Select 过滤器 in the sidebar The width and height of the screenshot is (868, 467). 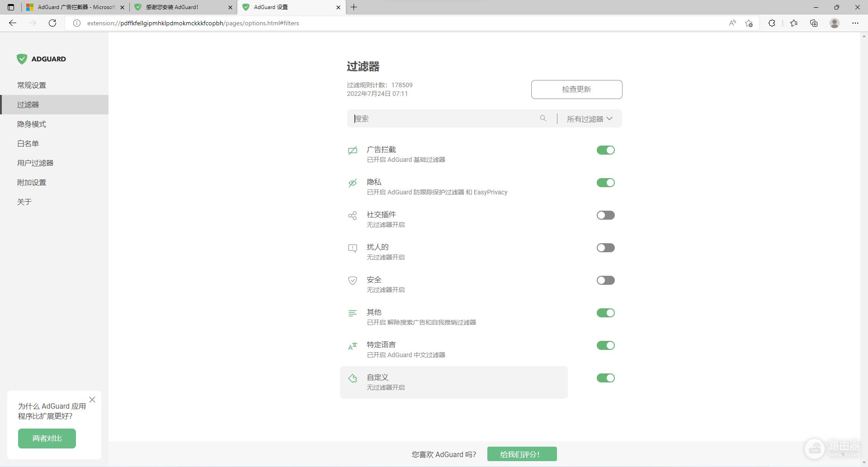(54, 104)
